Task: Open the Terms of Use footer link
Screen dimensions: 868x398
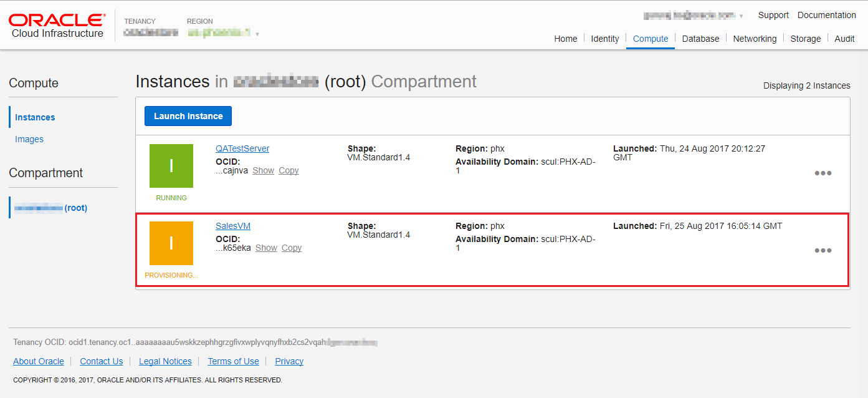Action: [233, 361]
